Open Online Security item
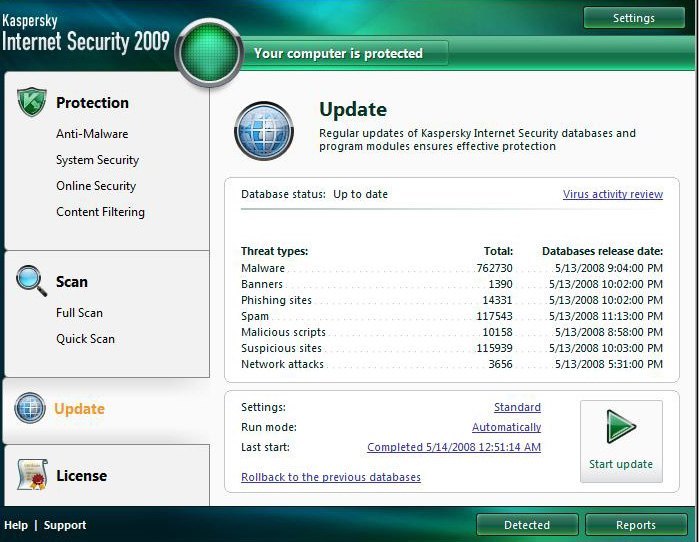699x542 pixels. click(x=96, y=186)
